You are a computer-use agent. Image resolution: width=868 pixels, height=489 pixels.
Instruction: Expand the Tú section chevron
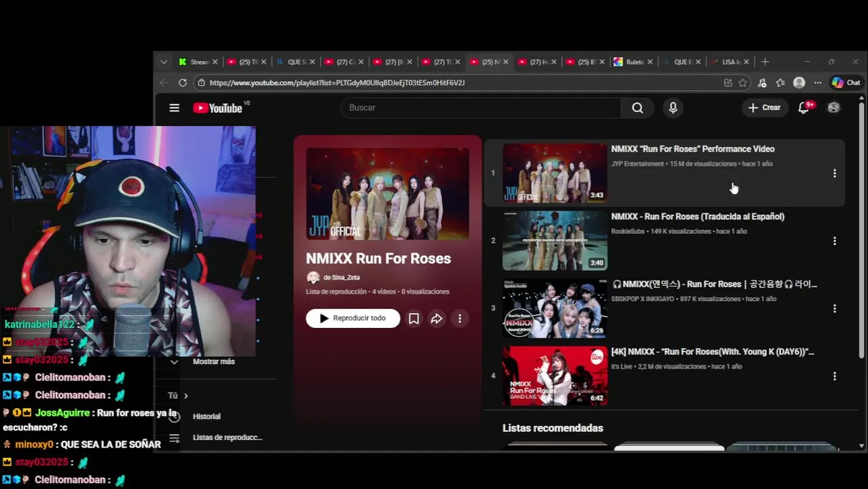click(185, 396)
